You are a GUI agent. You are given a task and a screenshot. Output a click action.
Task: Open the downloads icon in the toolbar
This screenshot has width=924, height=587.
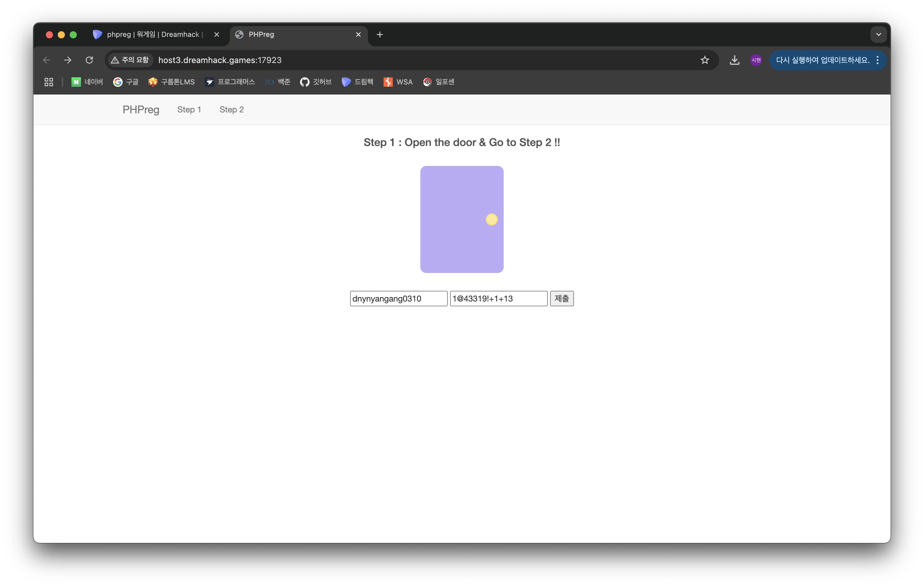click(x=734, y=60)
